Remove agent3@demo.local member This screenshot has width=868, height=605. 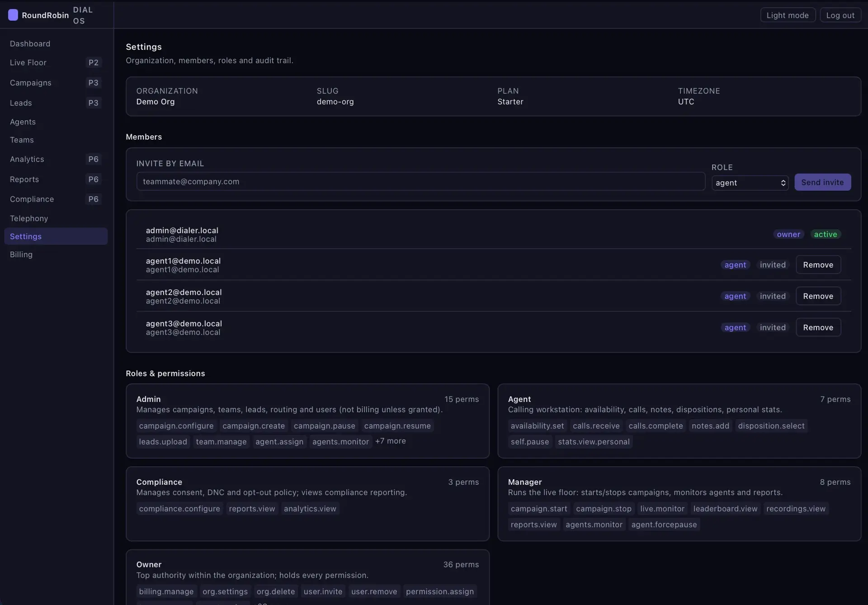tap(818, 327)
